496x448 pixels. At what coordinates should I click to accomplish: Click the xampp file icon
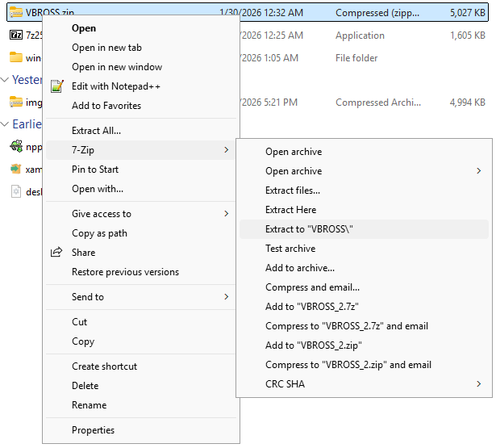pyautogui.click(x=15, y=170)
